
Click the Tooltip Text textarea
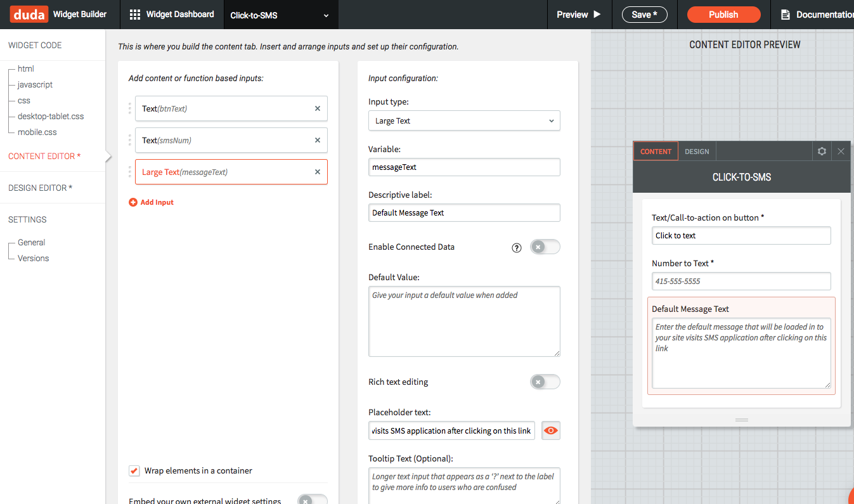coord(464,486)
